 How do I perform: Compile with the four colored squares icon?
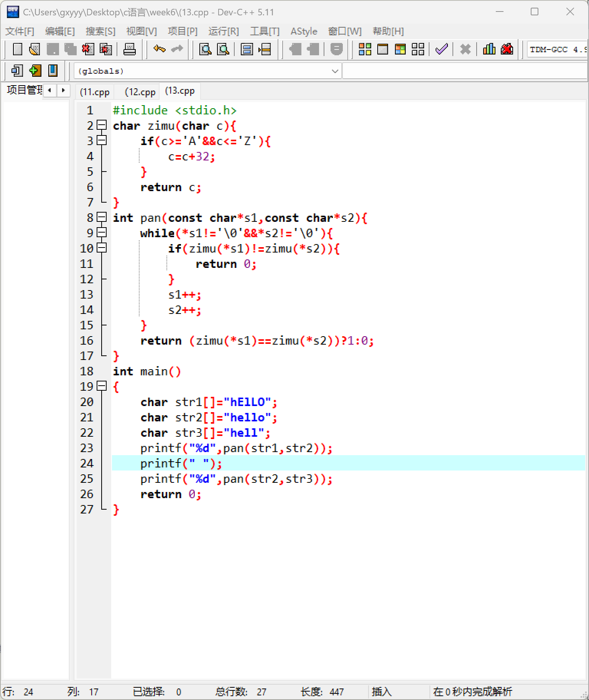point(365,49)
